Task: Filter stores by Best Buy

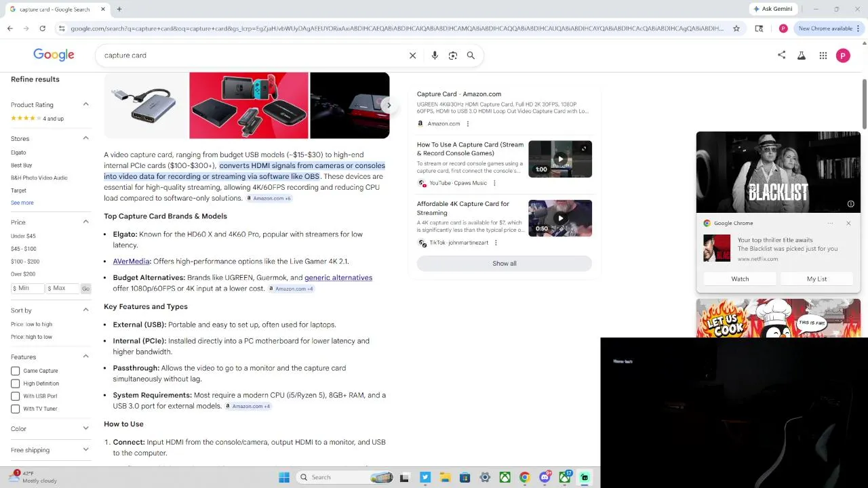Action: tap(22, 165)
